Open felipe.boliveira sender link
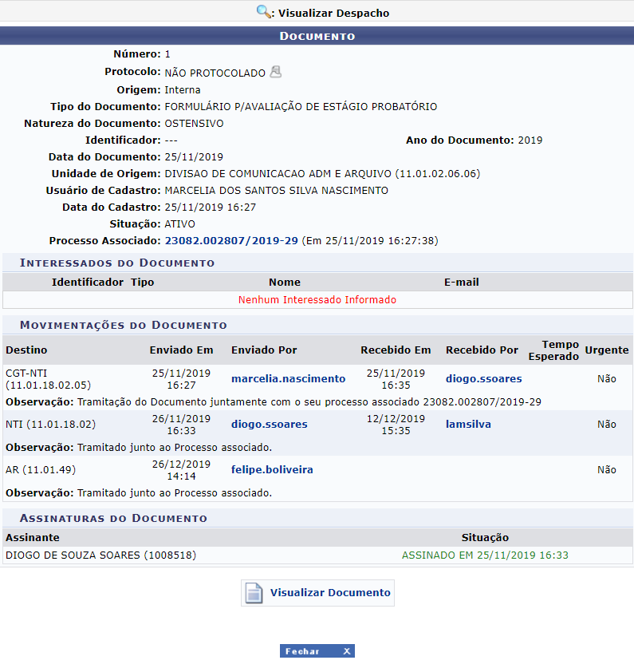This screenshot has width=634, height=672. (272, 470)
